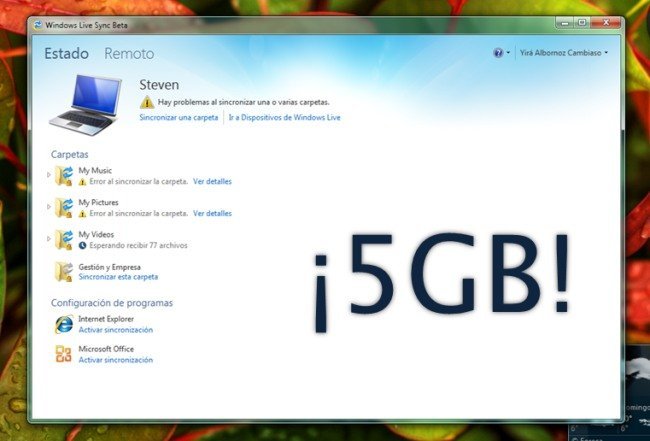Expand the My Pictures folder triangle
650x441 pixels.
click(x=49, y=206)
